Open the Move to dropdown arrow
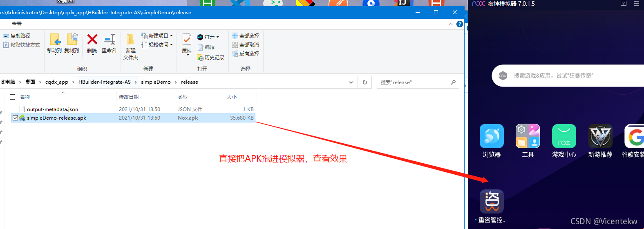The height and width of the screenshot is (229, 644). 55,54
